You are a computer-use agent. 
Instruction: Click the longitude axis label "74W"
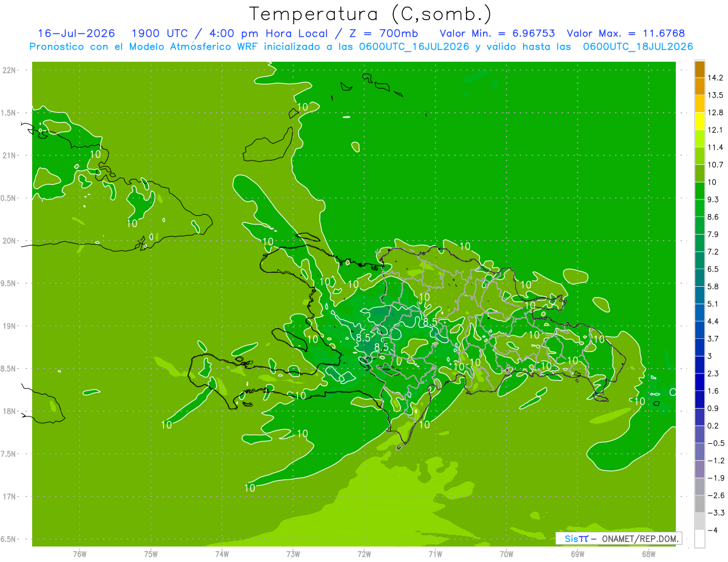(x=222, y=554)
